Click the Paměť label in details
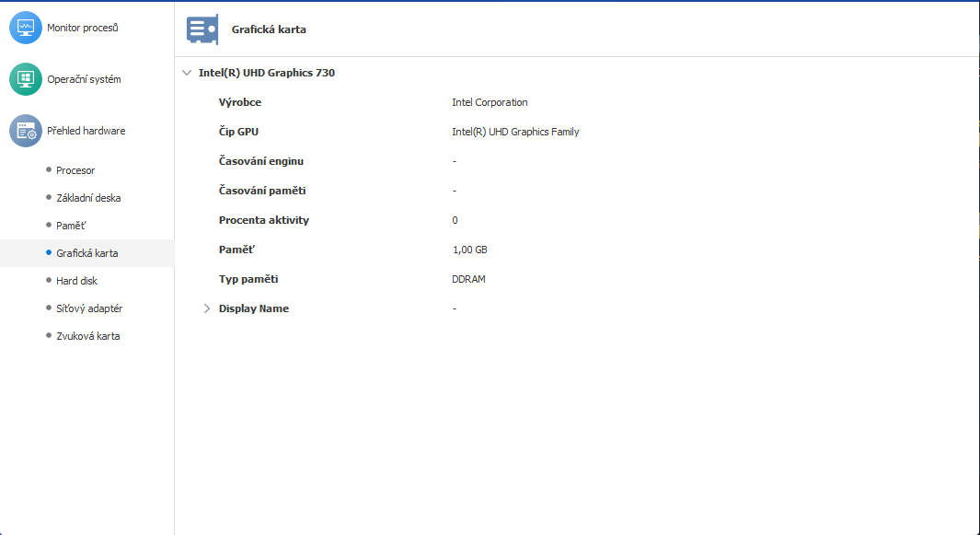The width and height of the screenshot is (980, 535). point(236,250)
